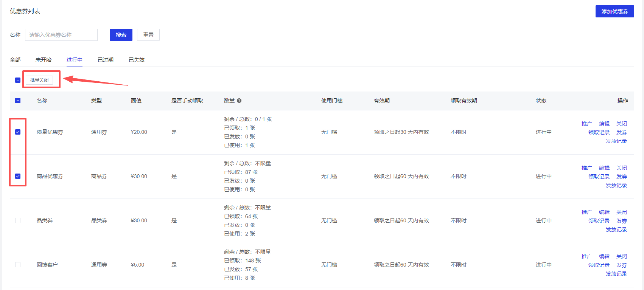Screen dimensions: 644x290
Task: Open the 已失效 tab
Action: 137,60
